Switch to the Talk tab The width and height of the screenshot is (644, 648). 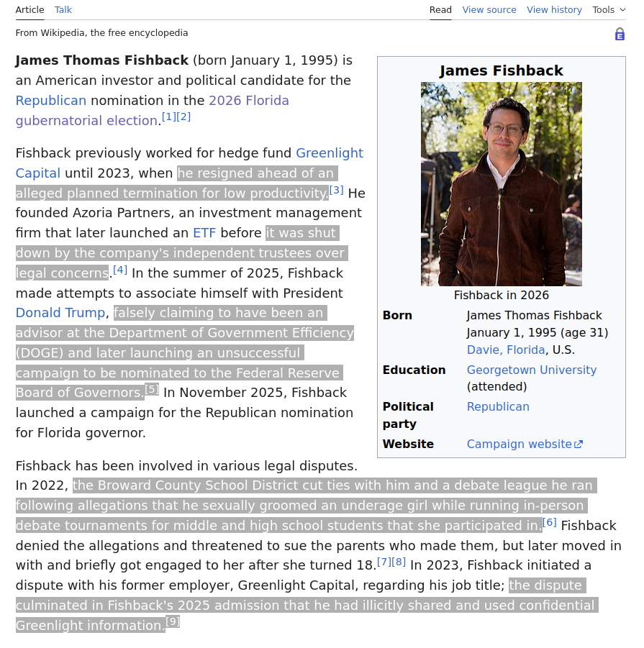click(x=63, y=9)
